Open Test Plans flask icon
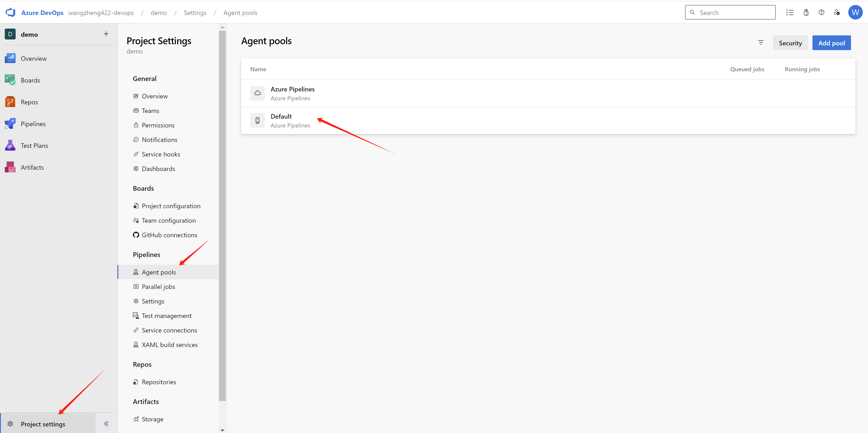Image resolution: width=868 pixels, height=433 pixels. click(x=10, y=145)
